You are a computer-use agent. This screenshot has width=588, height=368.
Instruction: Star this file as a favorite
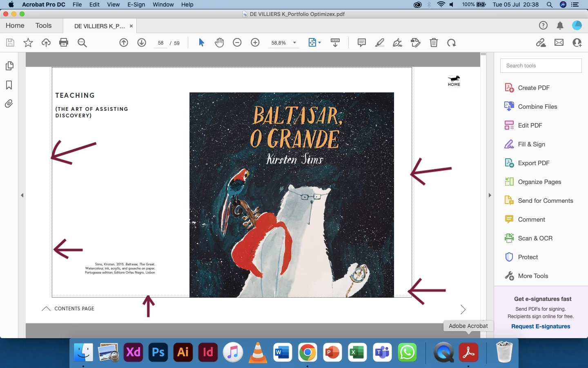point(28,43)
